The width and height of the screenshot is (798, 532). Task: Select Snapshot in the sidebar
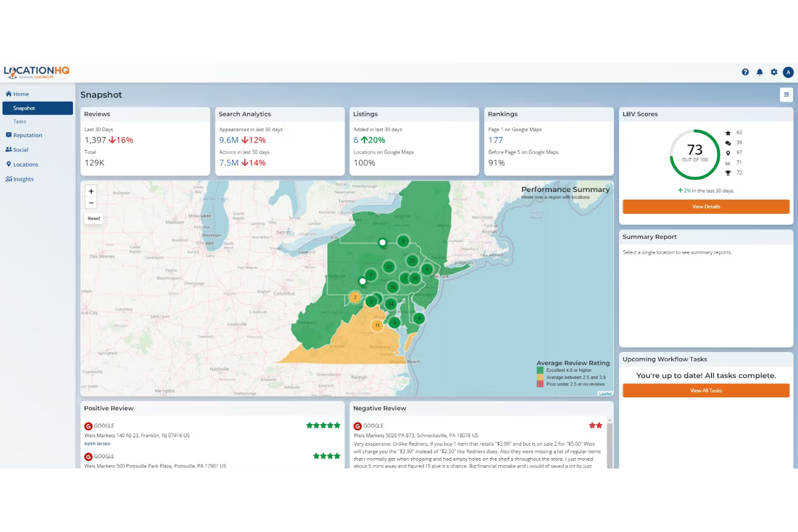[x=38, y=108]
